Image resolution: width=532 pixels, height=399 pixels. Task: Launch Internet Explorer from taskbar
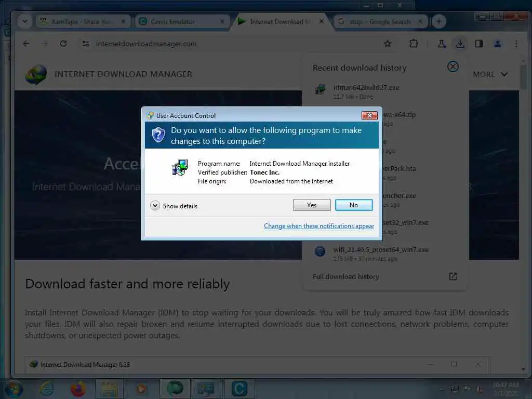pos(46,389)
